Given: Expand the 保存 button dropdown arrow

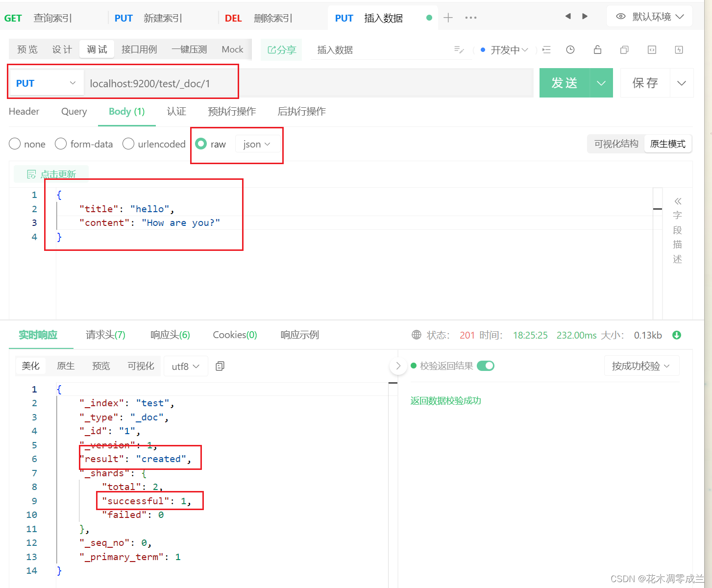Looking at the screenshot, I should pyautogui.click(x=682, y=83).
